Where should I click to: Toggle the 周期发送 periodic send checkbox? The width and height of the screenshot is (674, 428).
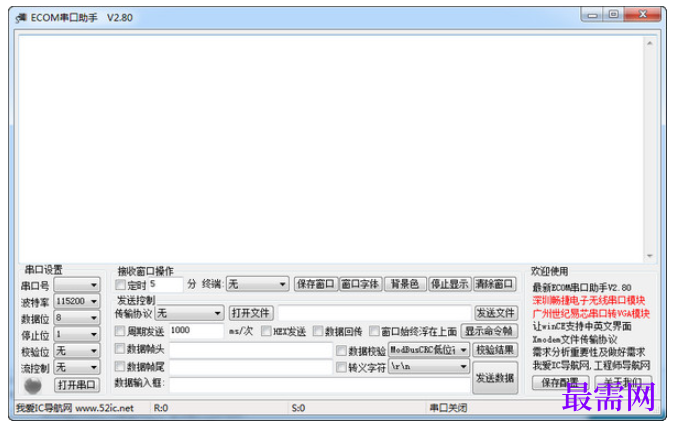click(x=120, y=331)
